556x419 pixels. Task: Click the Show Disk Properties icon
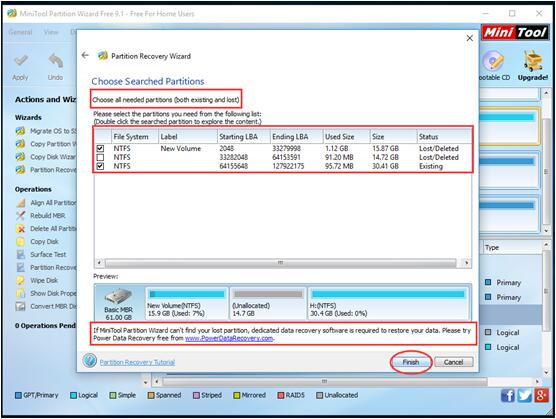pyautogui.click(x=21, y=293)
